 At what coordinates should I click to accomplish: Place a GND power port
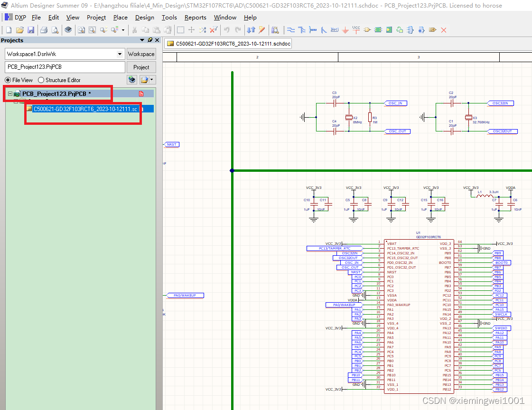[x=345, y=29]
